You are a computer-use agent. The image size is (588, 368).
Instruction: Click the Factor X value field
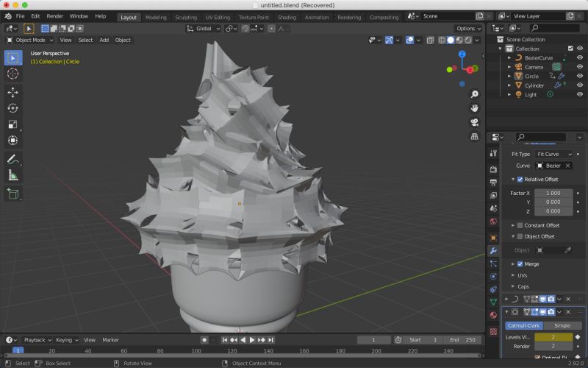point(553,193)
